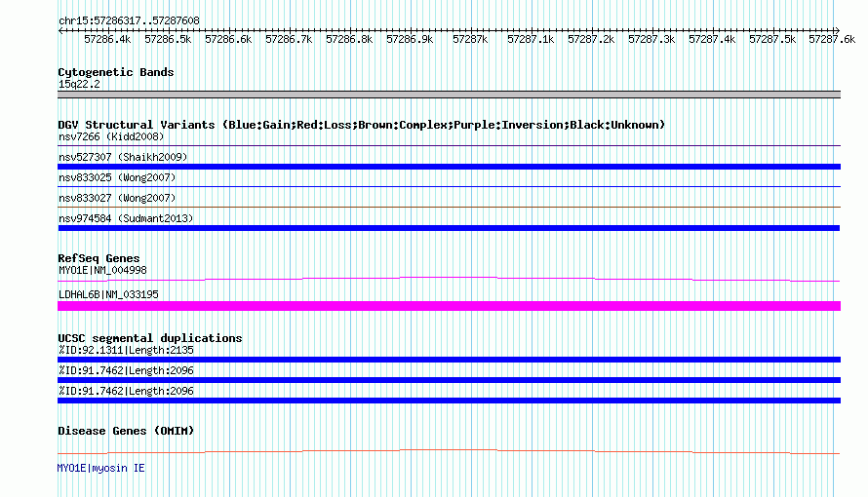Click the blue bar under %ID:92.1311 duplication
868x497 pixels.
tap(449, 360)
